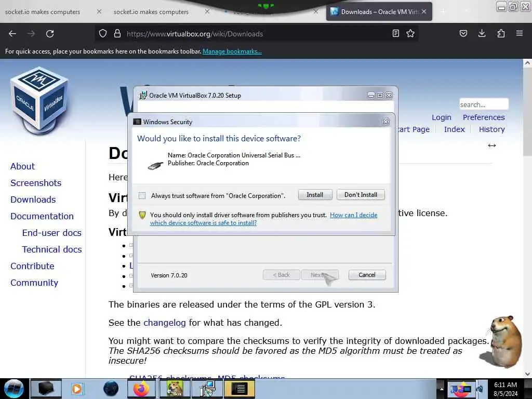Open the Index navigation link
This screenshot has height=399, width=532.
pyautogui.click(x=454, y=129)
